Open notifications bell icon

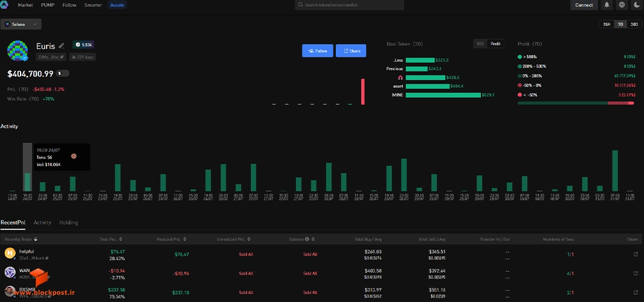click(607, 5)
